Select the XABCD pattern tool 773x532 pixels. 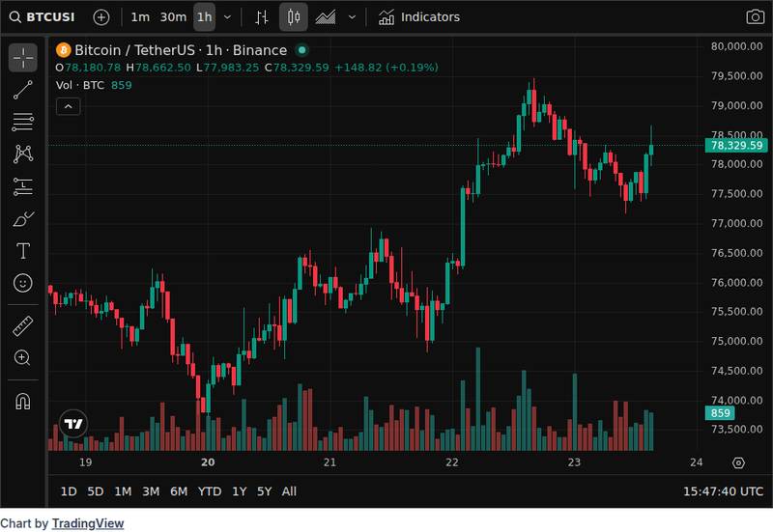(22, 154)
